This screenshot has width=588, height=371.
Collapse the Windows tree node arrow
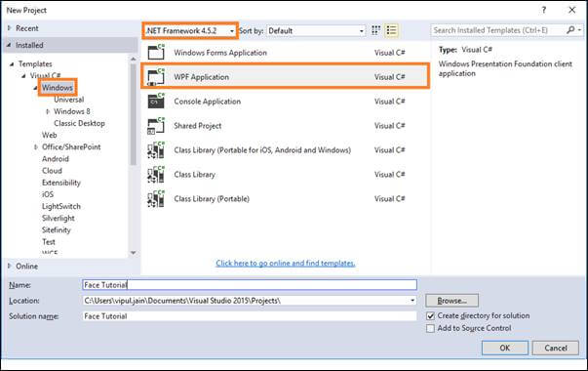pyautogui.click(x=35, y=88)
